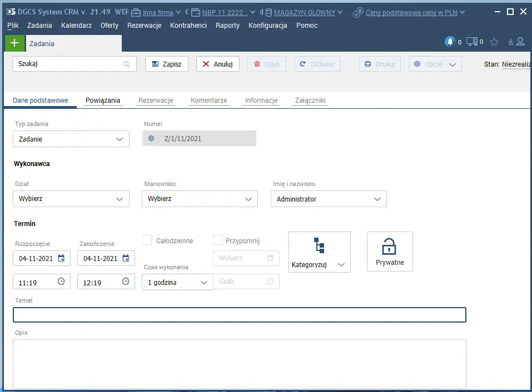The image size is (532, 392).
Task: Open notifications bell icon
Action: point(450,41)
